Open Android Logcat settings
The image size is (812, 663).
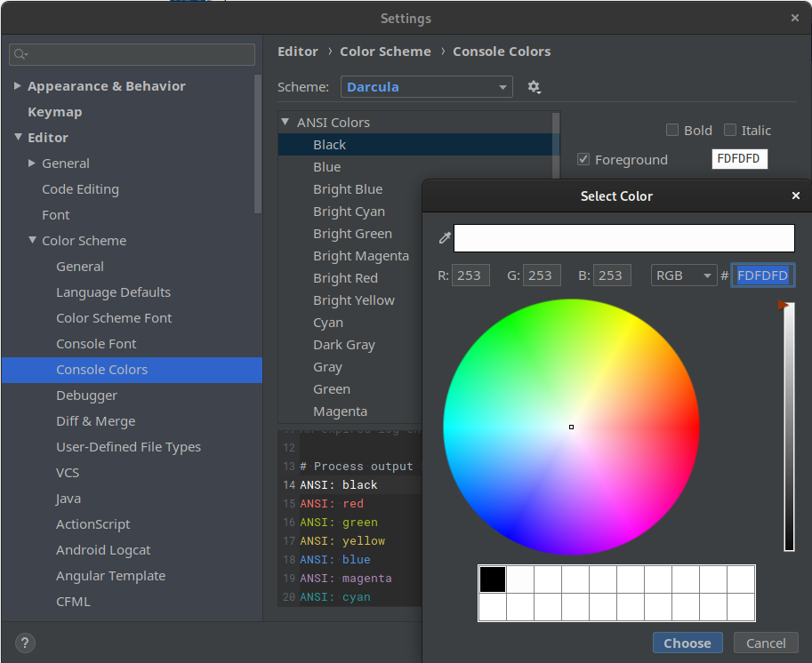(103, 550)
